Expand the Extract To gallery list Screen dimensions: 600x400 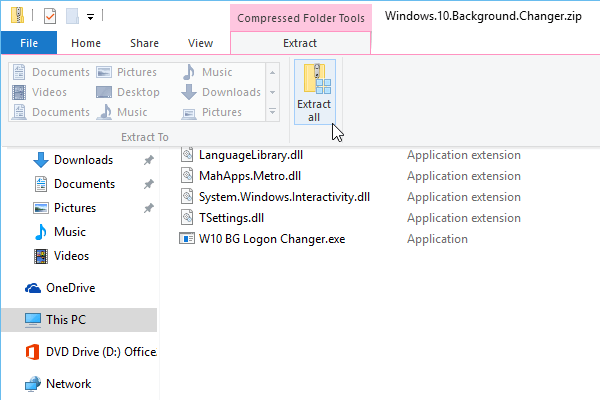(x=272, y=112)
